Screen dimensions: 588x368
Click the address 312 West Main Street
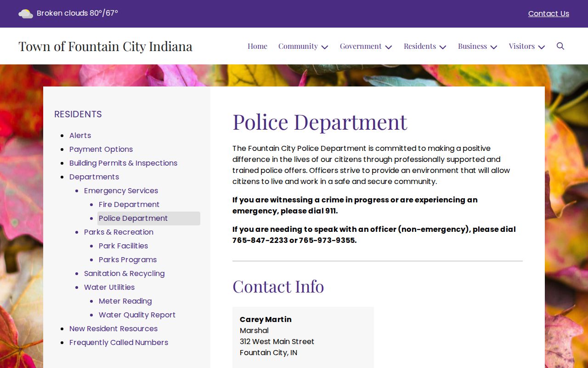coord(277,341)
